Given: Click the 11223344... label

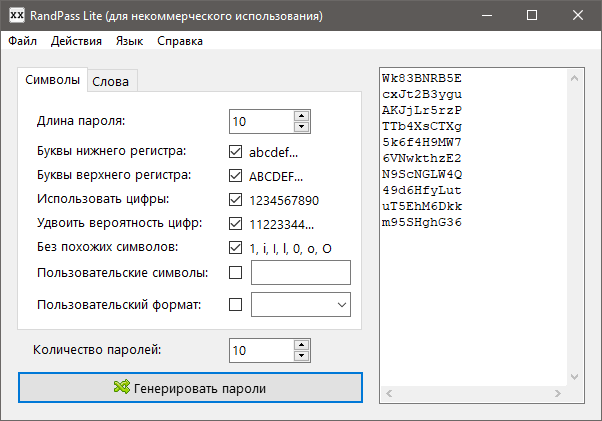Looking at the screenshot, I should click(281, 225).
